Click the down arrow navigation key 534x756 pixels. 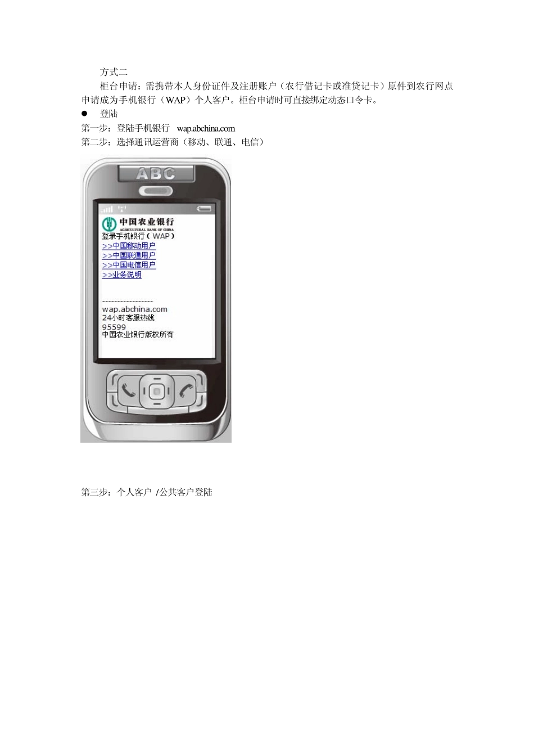click(157, 404)
